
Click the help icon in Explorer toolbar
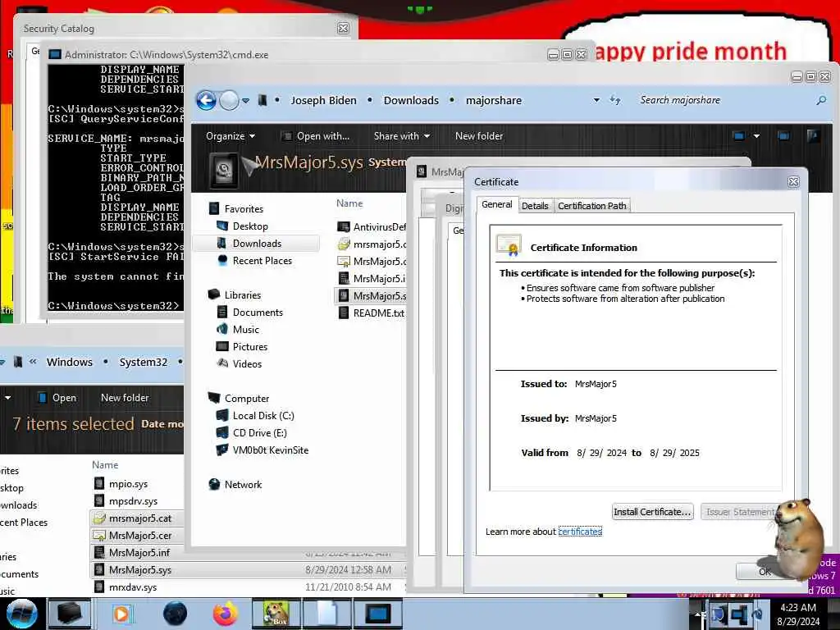point(813,136)
